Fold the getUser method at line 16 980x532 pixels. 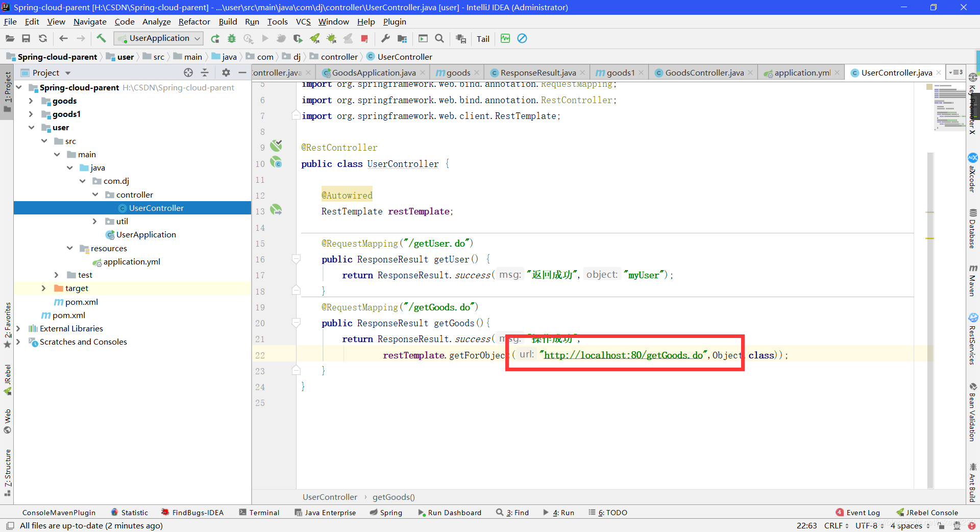(296, 259)
